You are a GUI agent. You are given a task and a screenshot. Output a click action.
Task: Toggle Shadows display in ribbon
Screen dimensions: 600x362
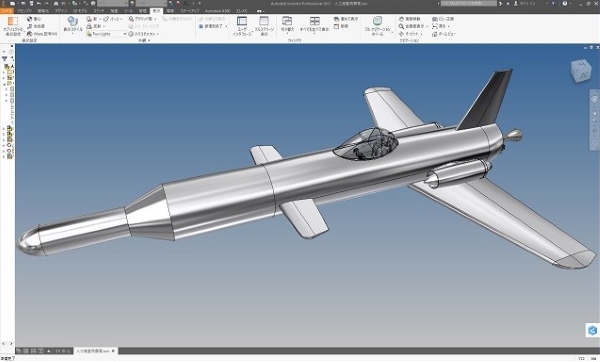89,19
